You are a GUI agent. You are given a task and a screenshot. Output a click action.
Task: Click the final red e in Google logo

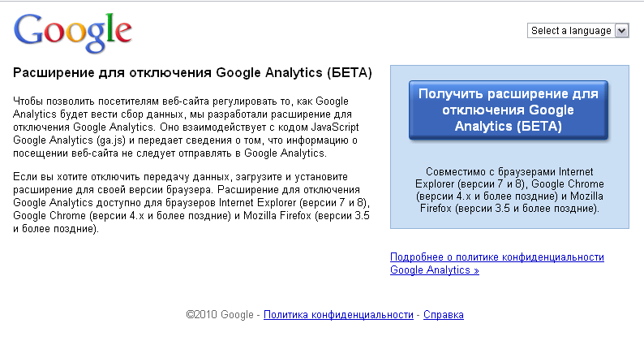coord(122,34)
